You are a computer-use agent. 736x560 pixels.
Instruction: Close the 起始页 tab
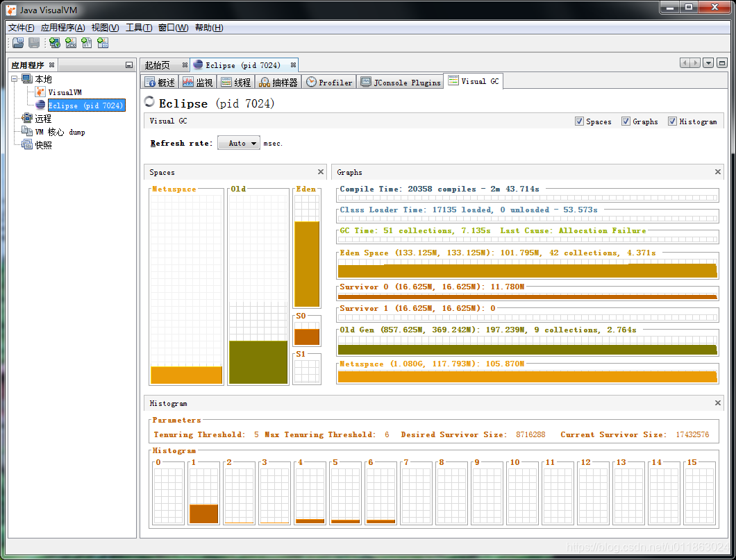coord(185,65)
